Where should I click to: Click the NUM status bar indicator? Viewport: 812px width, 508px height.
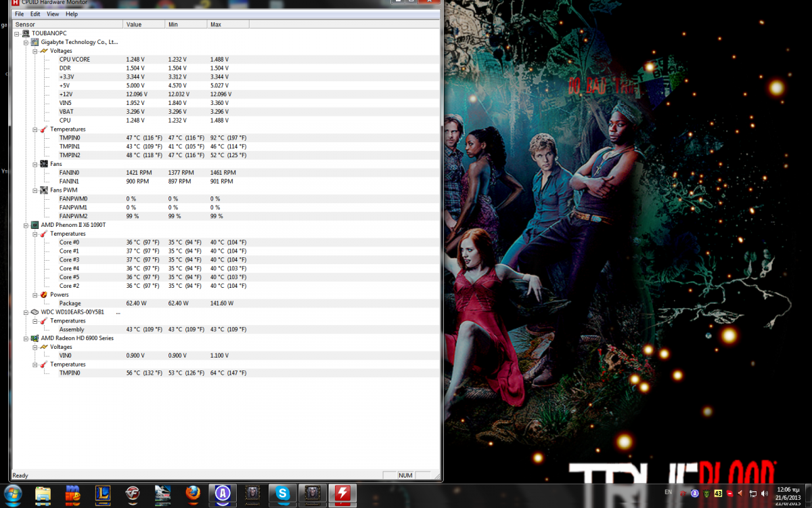point(405,475)
